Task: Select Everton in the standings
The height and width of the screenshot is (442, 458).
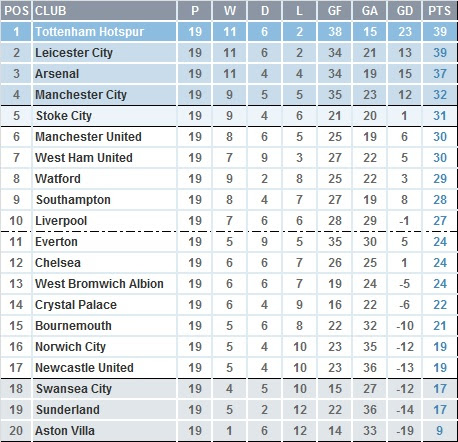Action: (x=56, y=242)
